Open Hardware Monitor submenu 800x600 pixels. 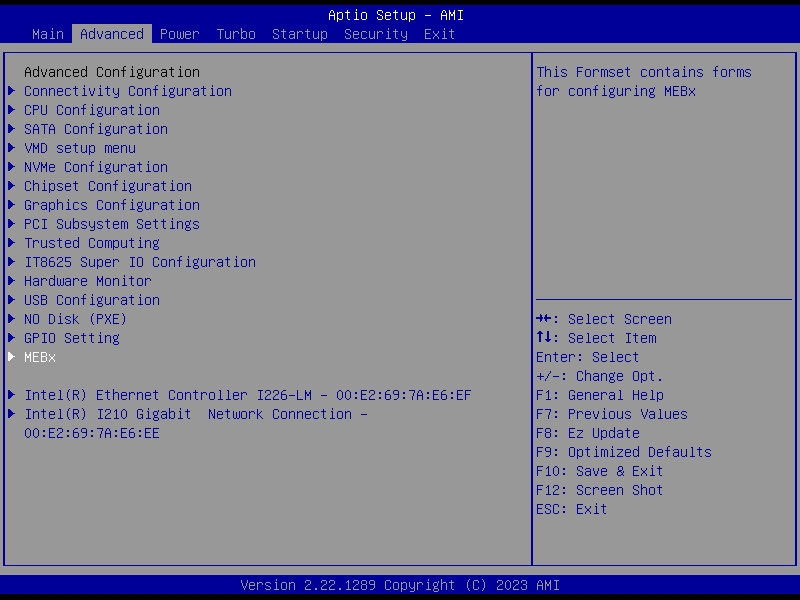pyautogui.click(x=88, y=281)
